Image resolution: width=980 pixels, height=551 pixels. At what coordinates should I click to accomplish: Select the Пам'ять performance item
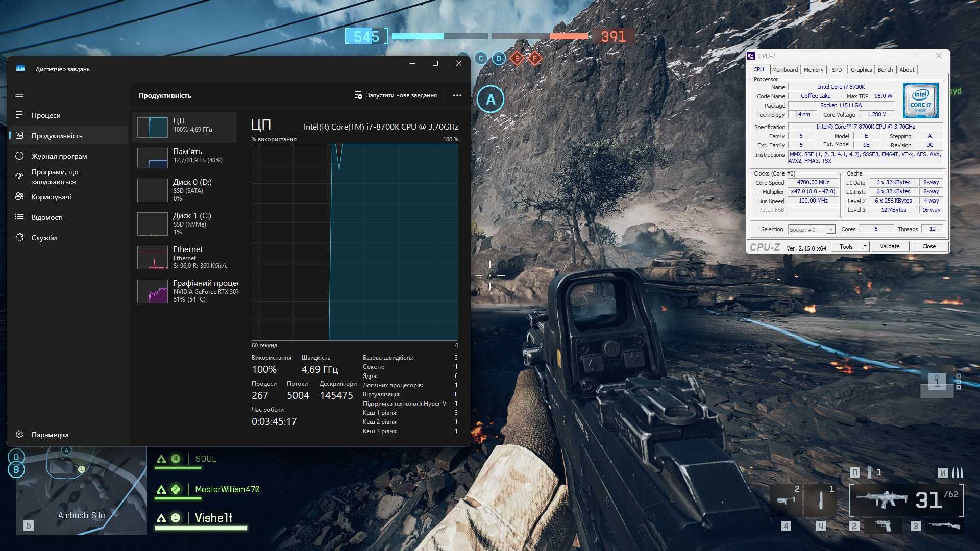point(184,158)
